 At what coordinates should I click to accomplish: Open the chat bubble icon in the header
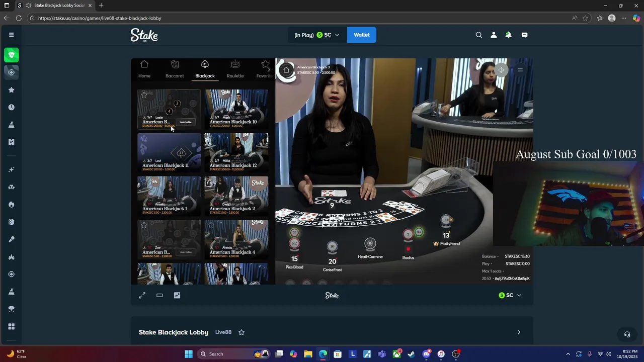[x=524, y=35]
